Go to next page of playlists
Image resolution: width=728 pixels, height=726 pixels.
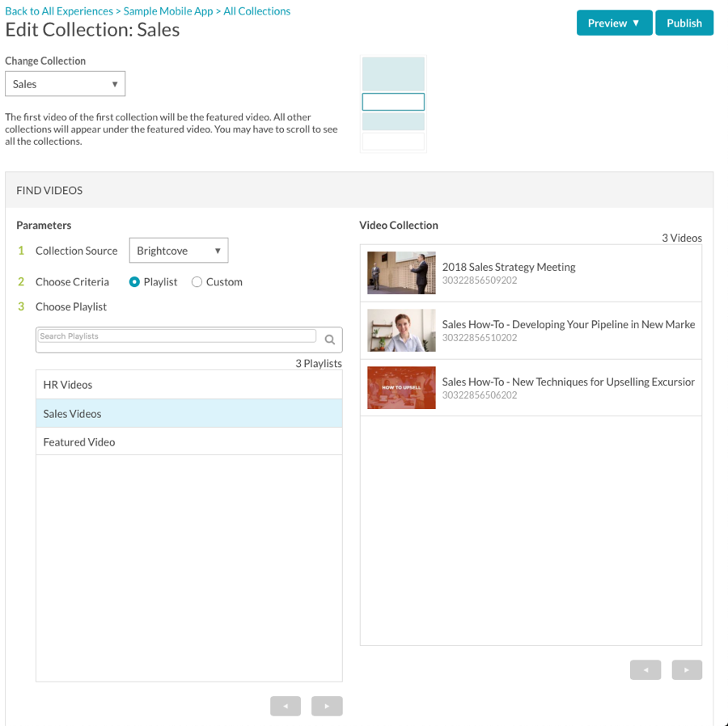327,706
